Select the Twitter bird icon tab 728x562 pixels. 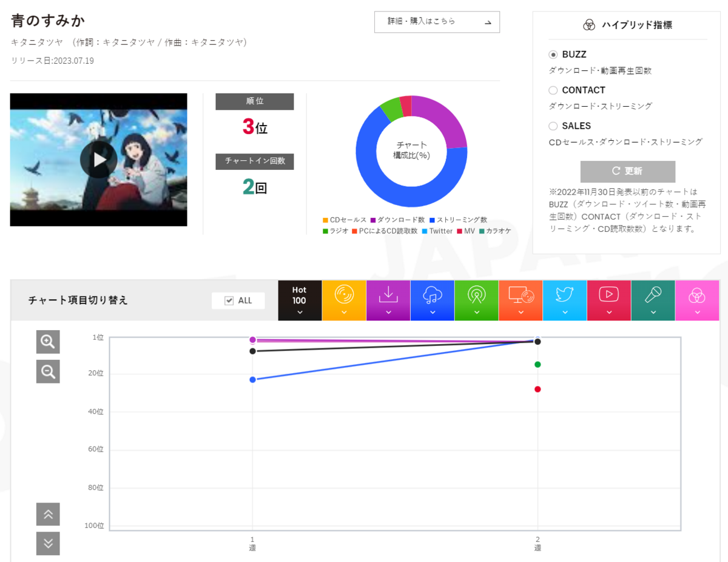point(565,300)
